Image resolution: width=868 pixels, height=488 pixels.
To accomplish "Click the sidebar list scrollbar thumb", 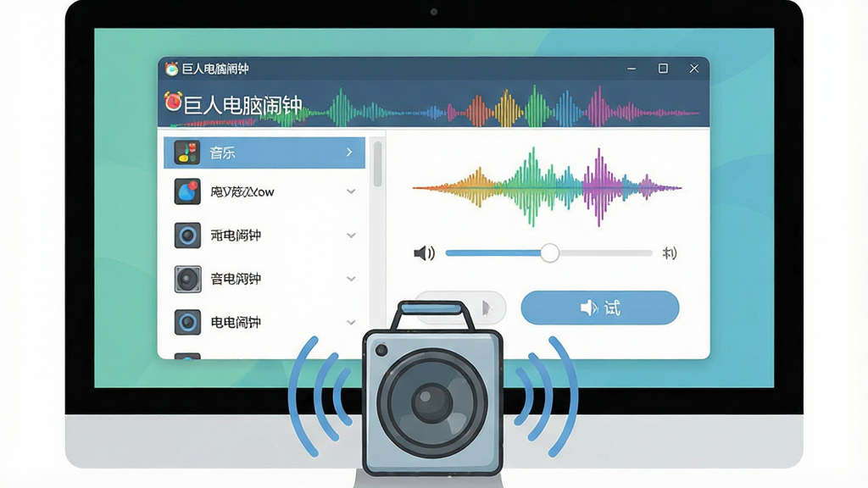I will click(x=377, y=164).
